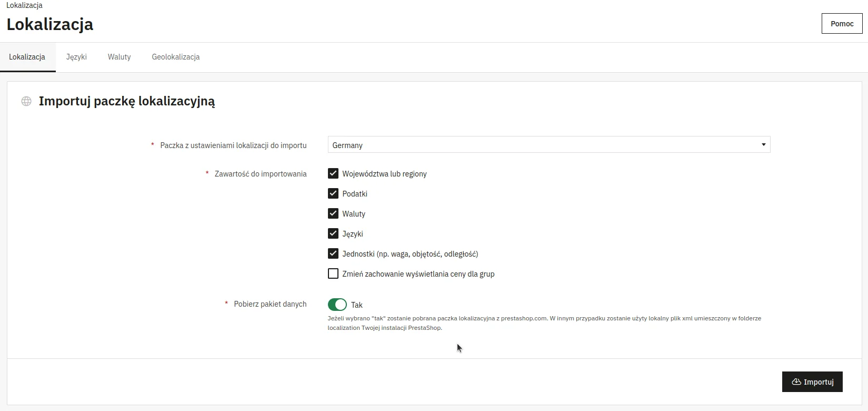Enable Zmień zachowanie wyświetlania ceny dla grup

[x=333, y=273]
